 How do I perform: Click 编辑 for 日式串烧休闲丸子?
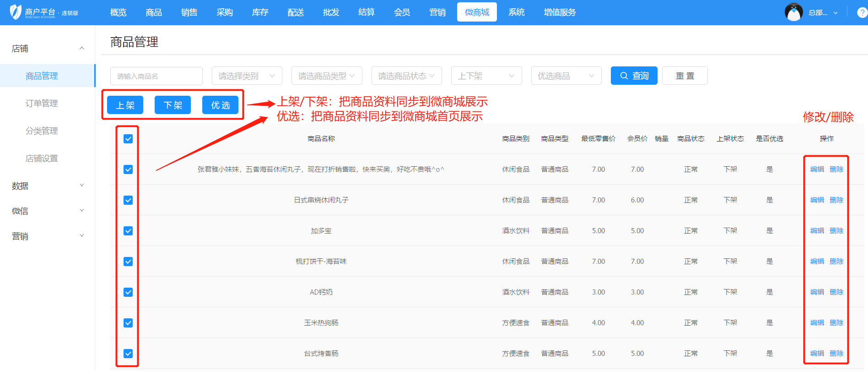817,200
